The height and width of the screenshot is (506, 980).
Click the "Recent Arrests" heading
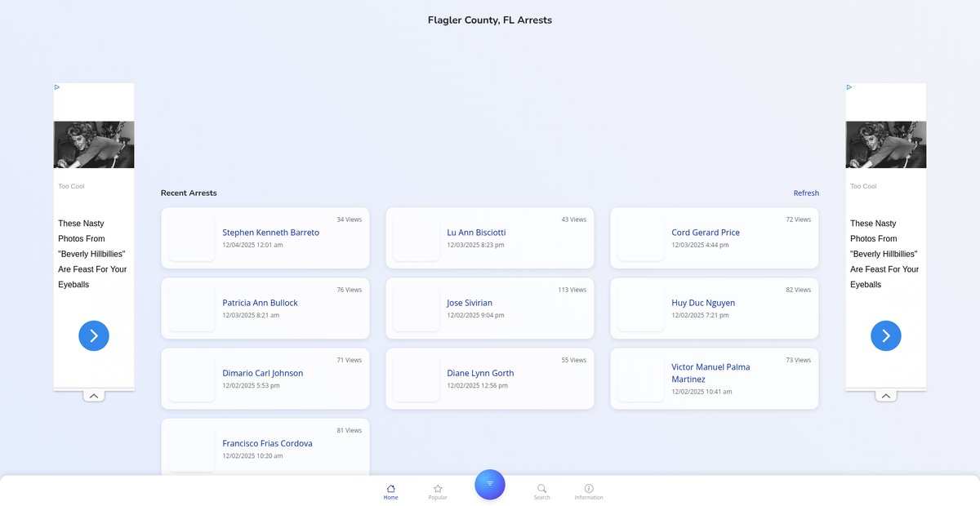[189, 193]
